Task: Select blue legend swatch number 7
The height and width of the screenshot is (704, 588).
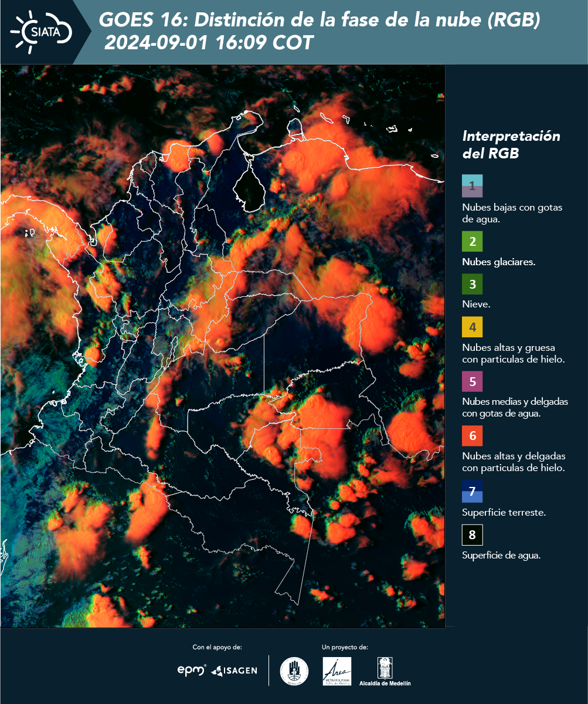Action: tap(472, 491)
